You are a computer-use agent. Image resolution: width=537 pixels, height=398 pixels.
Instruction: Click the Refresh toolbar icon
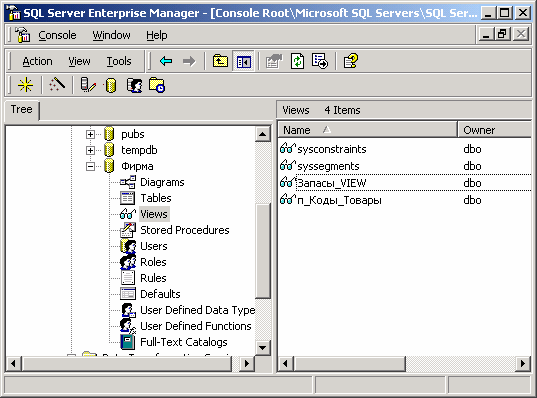click(297, 61)
